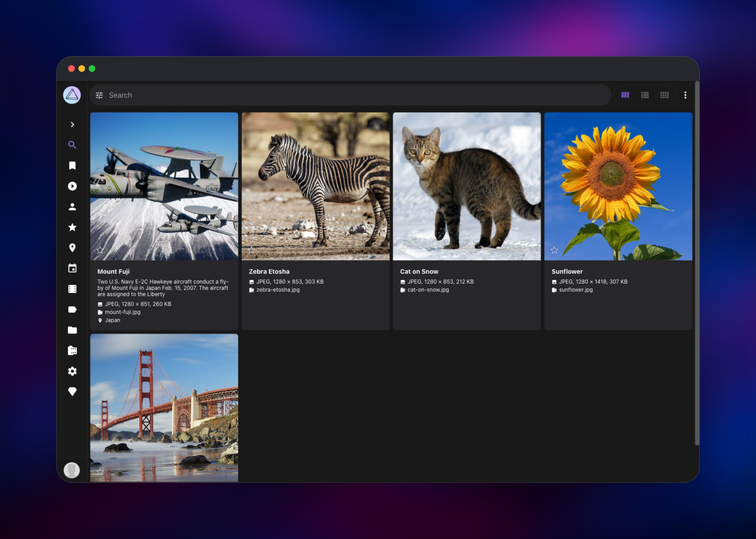Click the Cat on Snow title
Viewport: 756px width, 539px height.
pyautogui.click(x=419, y=272)
